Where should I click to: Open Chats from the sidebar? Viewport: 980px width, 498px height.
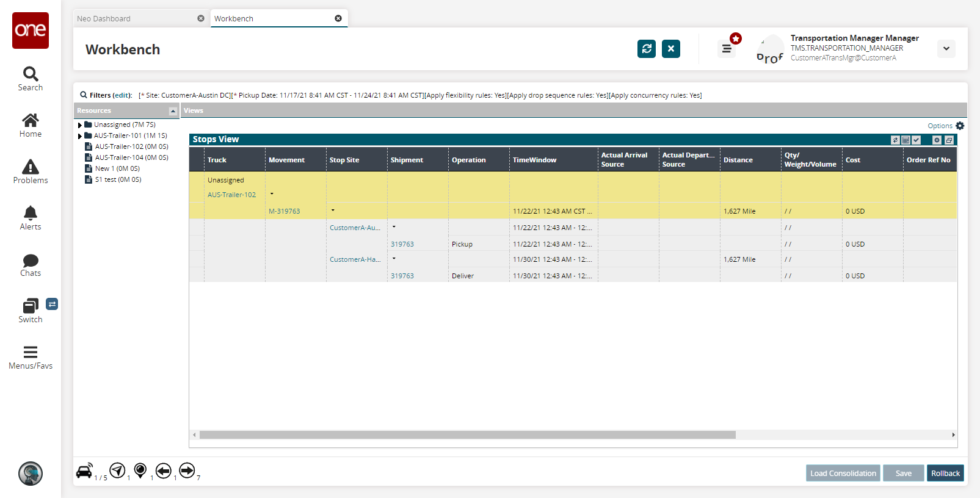pyautogui.click(x=31, y=265)
